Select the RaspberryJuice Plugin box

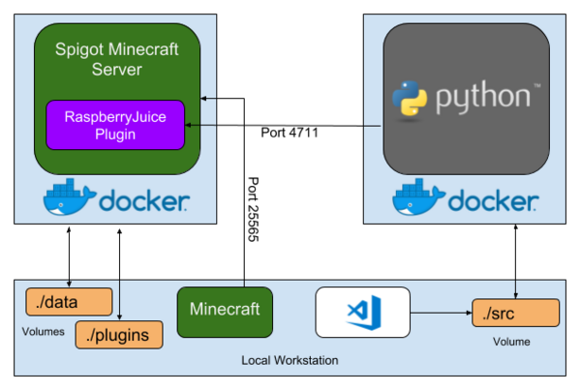(x=115, y=125)
